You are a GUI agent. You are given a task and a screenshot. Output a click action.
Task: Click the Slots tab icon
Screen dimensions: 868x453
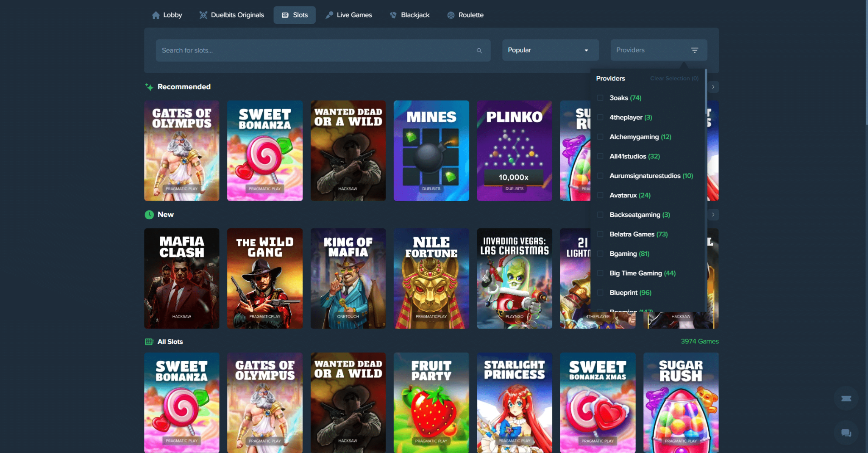click(284, 15)
